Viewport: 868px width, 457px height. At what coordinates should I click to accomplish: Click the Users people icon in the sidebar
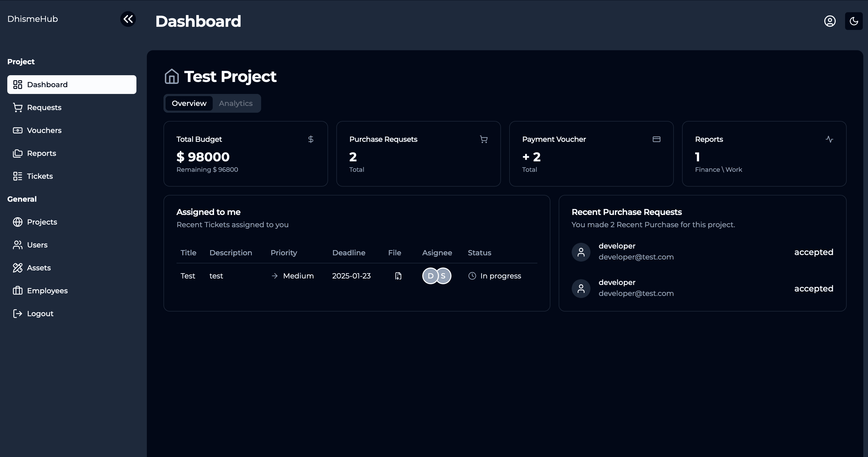(x=17, y=245)
